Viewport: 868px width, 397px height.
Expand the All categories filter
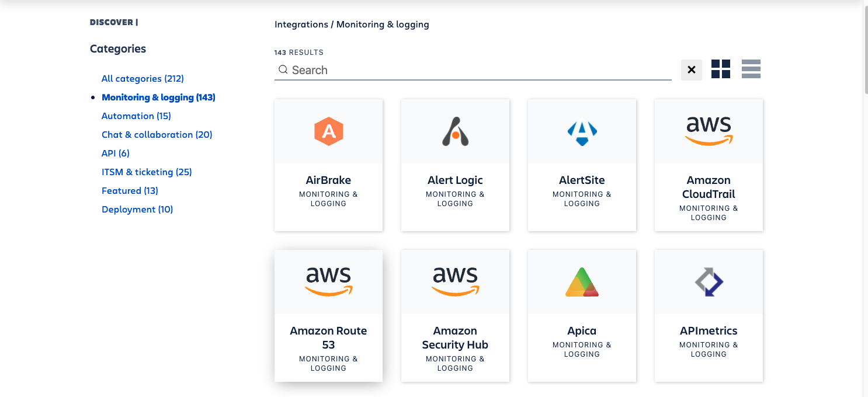click(x=143, y=78)
